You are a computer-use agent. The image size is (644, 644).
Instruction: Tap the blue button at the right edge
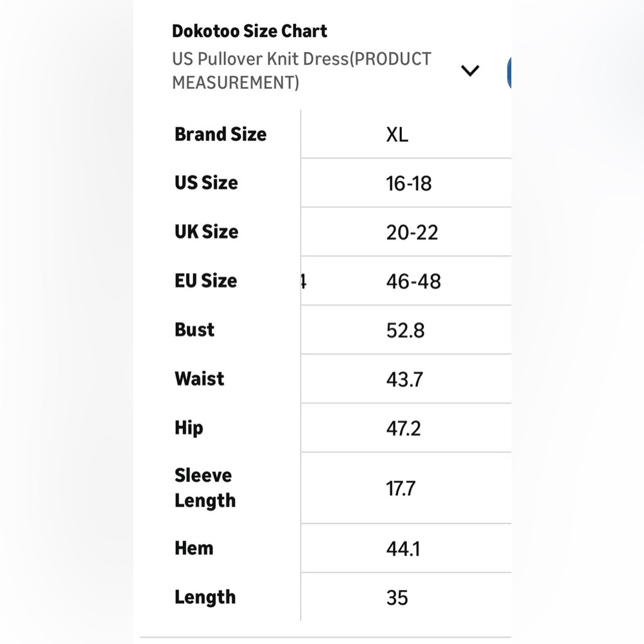click(x=509, y=73)
